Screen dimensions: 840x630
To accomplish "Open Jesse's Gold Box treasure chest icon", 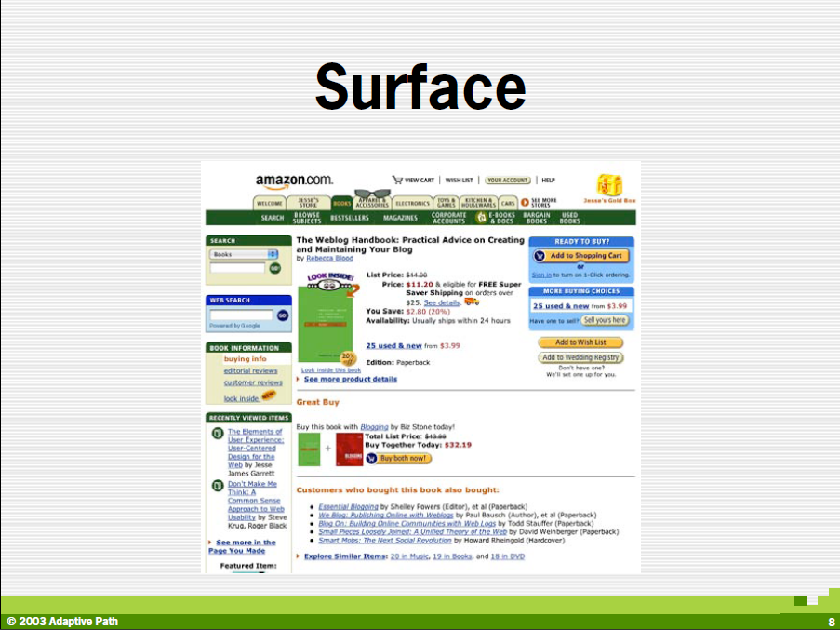I will tap(609, 184).
